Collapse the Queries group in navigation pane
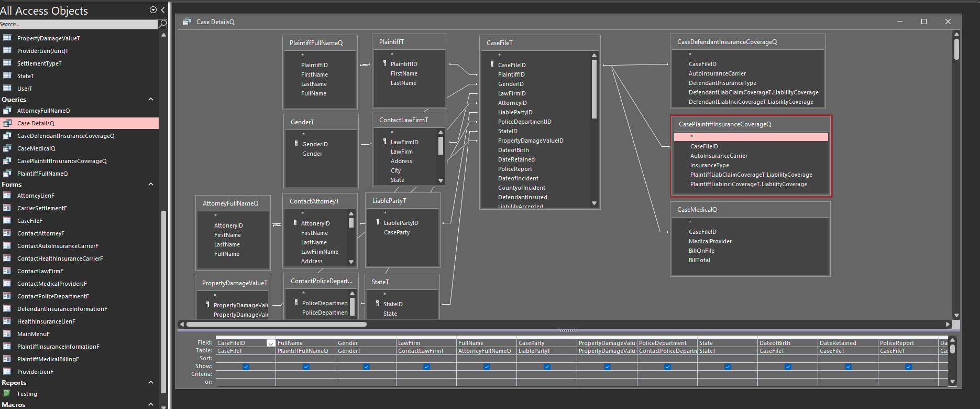 coord(151,99)
